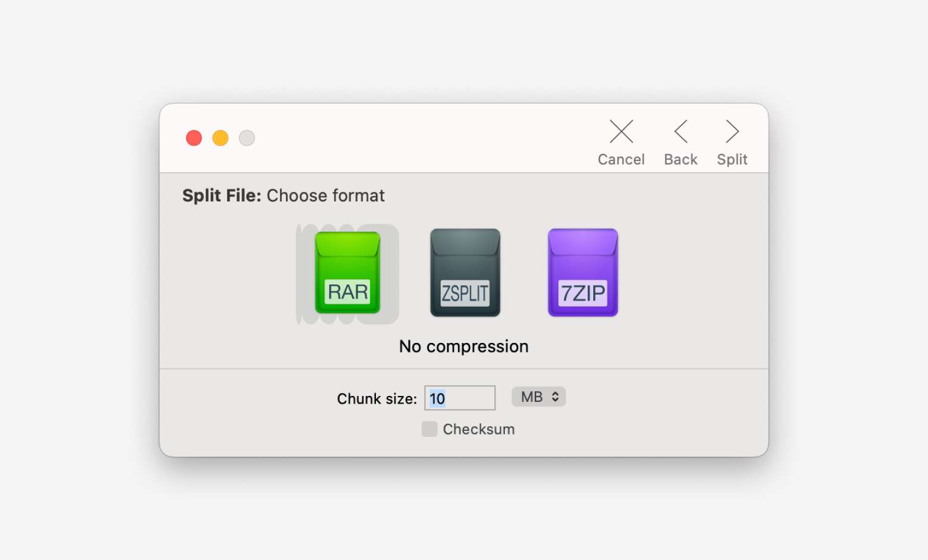928x560 pixels.
Task: Enable the Checksum checkbox
Action: coord(429,429)
